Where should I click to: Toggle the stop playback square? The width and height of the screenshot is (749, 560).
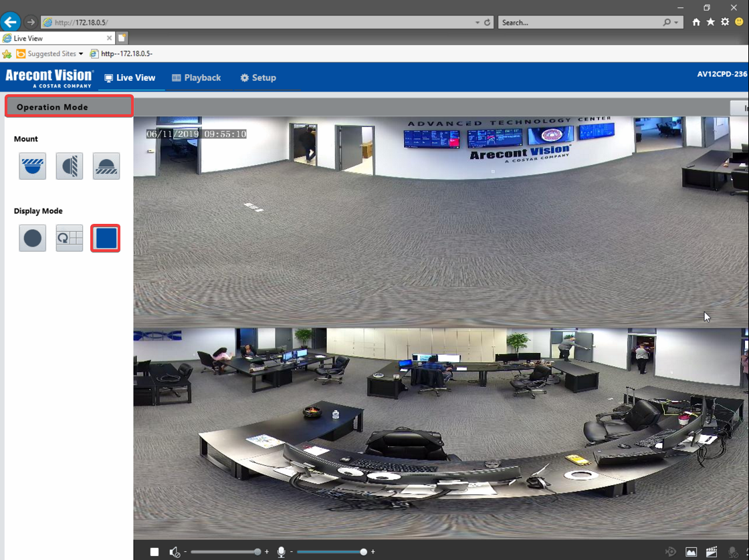tap(154, 551)
